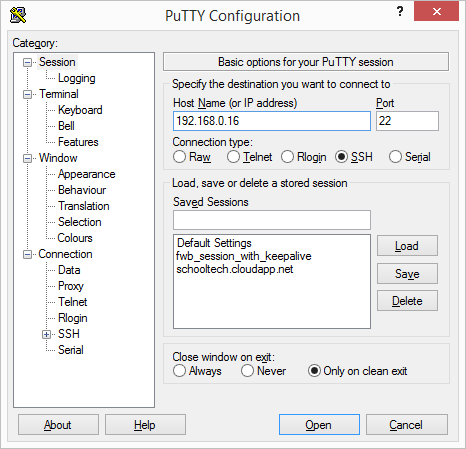The width and height of the screenshot is (466, 449).
Task: Open the SSH category in the tree
Action: [x=69, y=334]
